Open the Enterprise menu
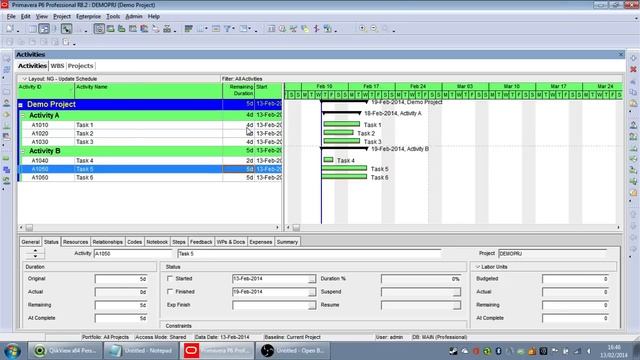Viewport: 640px width, 360px height. (88, 16)
